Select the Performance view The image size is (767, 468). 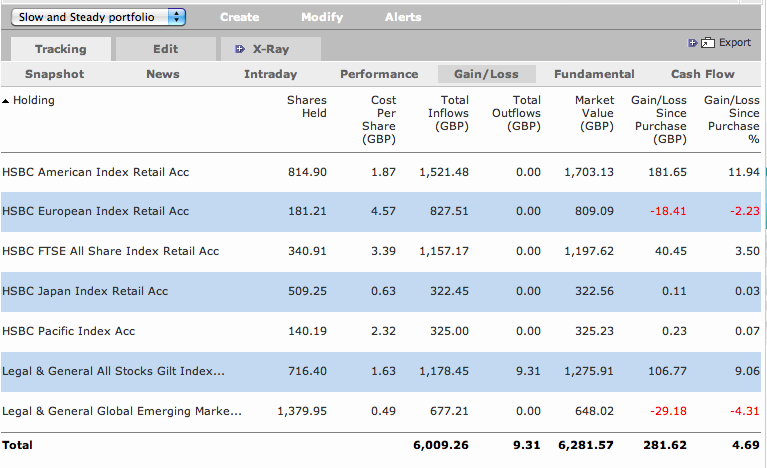click(x=379, y=74)
